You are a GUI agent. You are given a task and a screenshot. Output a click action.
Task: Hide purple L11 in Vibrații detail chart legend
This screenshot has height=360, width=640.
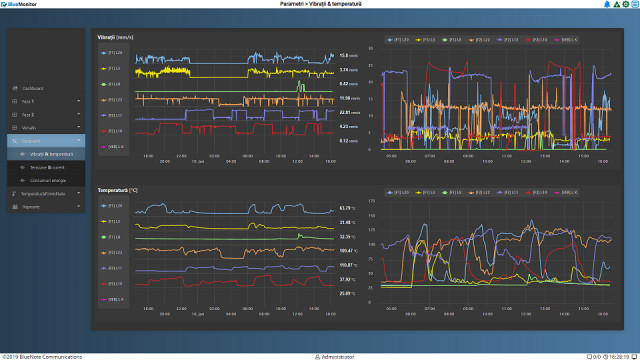pyautogui.click(x=508, y=40)
